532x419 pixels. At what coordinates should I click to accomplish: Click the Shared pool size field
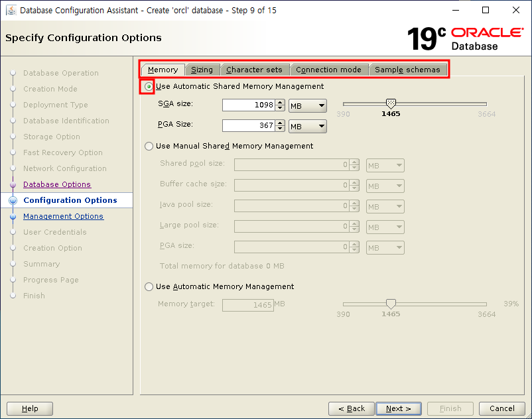[x=292, y=165]
